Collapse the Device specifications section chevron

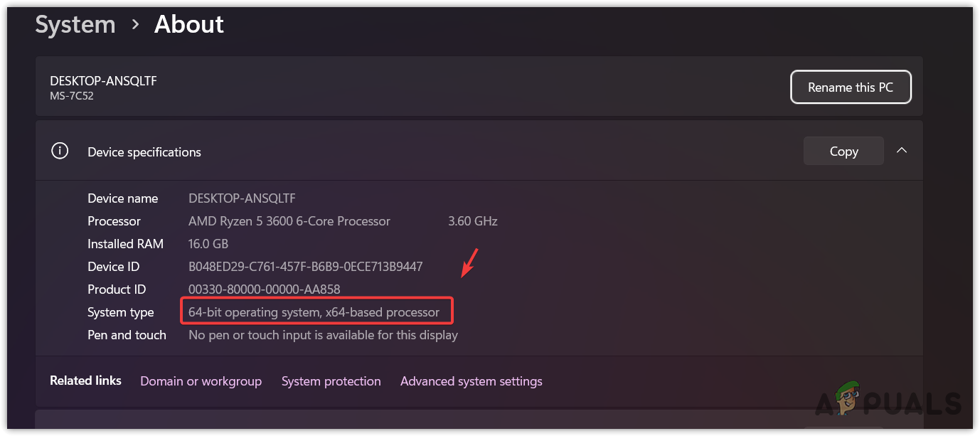[902, 151]
